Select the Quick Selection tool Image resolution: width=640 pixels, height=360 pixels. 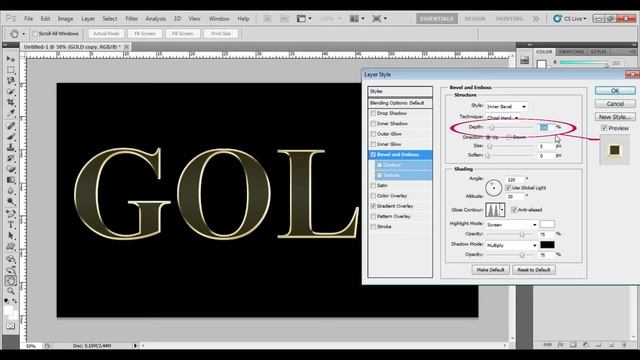coord(11,92)
